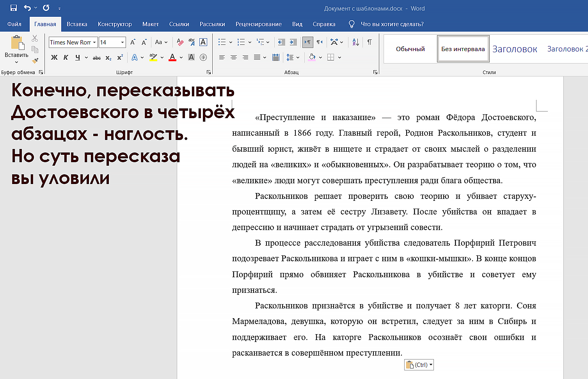Image resolution: width=588 pixels, height=379 pixels.
Task: Toggle underline with the Ч button
Action: click(x=78, y=57)
